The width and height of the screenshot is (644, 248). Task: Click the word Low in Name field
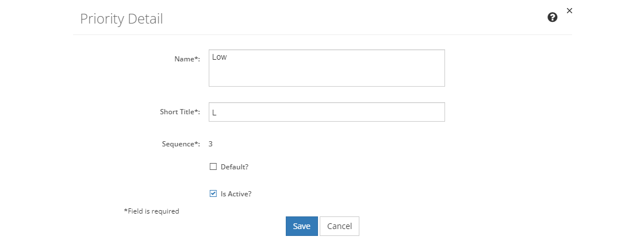219,57
